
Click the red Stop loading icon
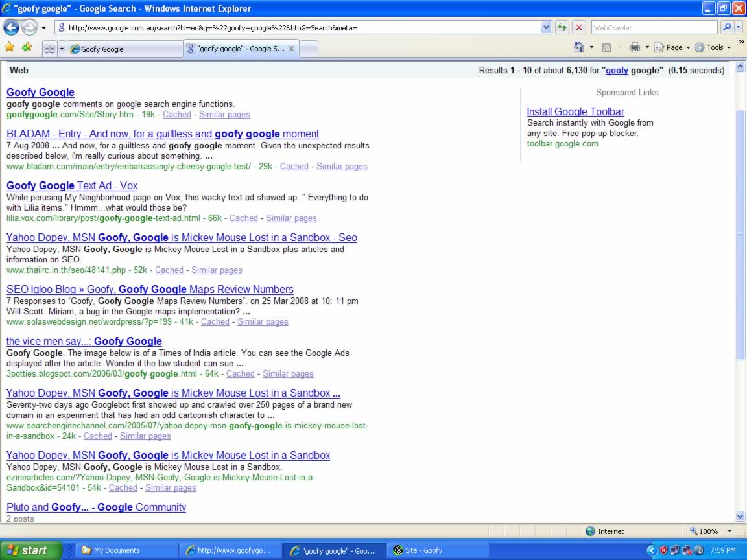pos(579,27)
